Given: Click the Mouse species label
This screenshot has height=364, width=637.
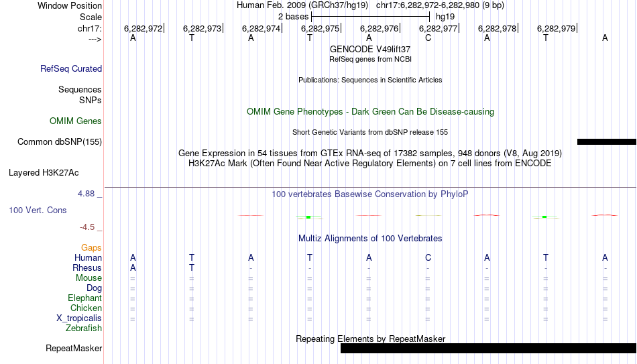Looking at the screenshot, I should [x=89, y=278].
